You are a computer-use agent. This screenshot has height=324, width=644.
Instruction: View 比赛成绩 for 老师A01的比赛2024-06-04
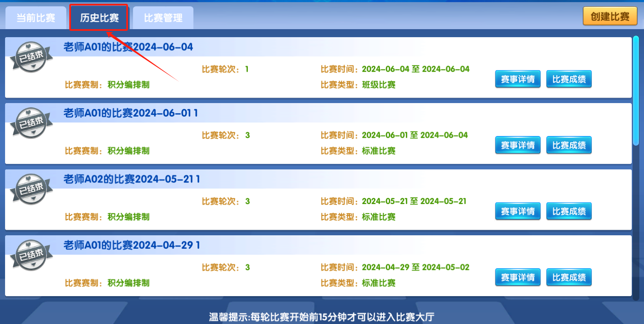point(569,79)
